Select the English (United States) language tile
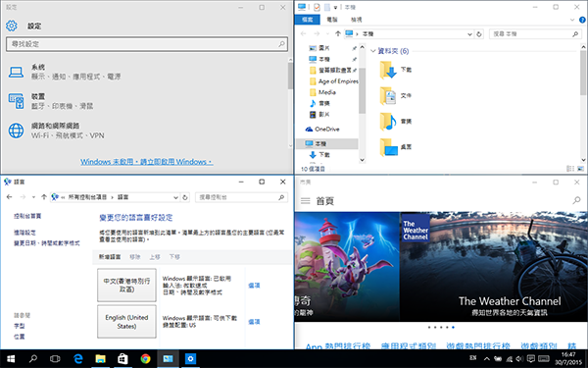The width and height of the screenshot is (588, 368). click(x=126, y=322)
